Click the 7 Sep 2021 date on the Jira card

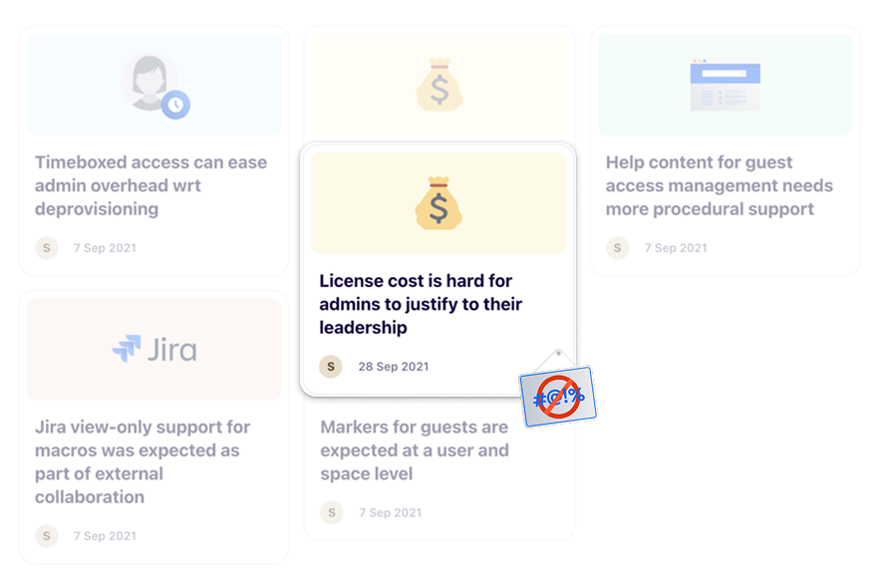tap(105, 536)
